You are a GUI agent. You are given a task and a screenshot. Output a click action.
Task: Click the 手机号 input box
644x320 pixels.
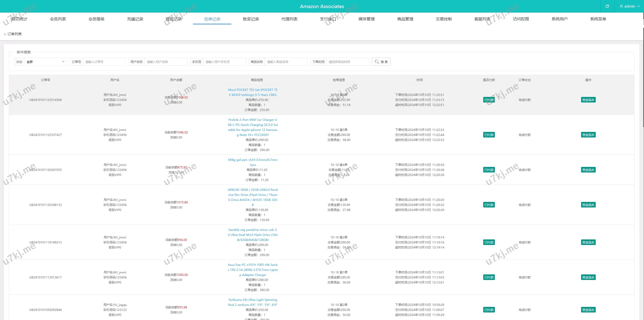[224, 62]
